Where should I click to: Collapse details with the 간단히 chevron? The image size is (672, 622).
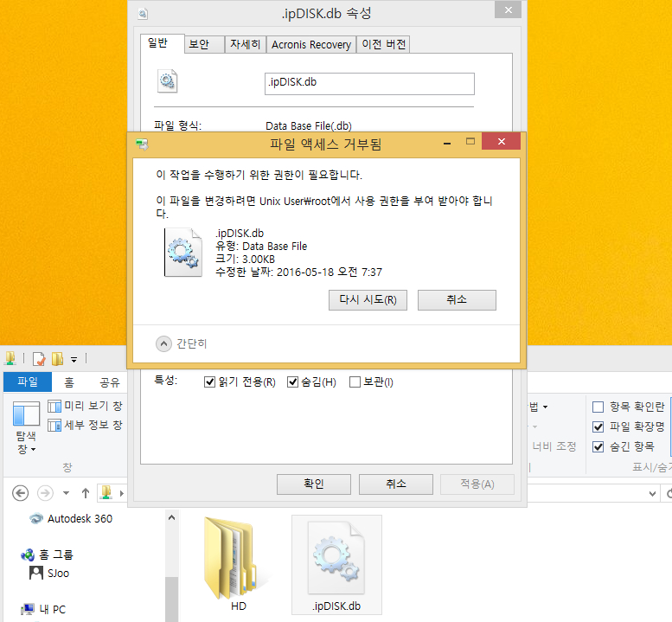point(163,343)
